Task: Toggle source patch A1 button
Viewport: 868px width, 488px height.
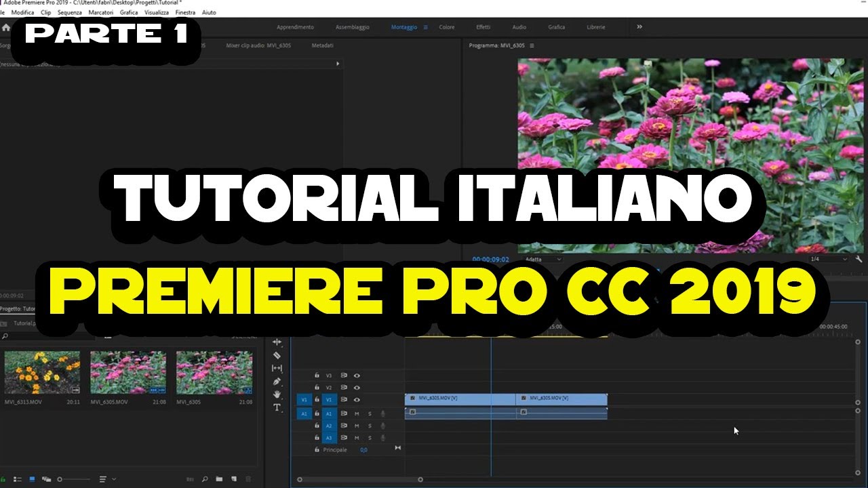Action: (304, 413)
